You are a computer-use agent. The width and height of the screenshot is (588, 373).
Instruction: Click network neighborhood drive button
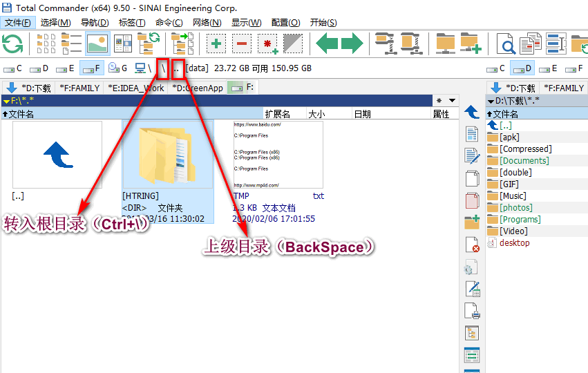tap(143, 68)
